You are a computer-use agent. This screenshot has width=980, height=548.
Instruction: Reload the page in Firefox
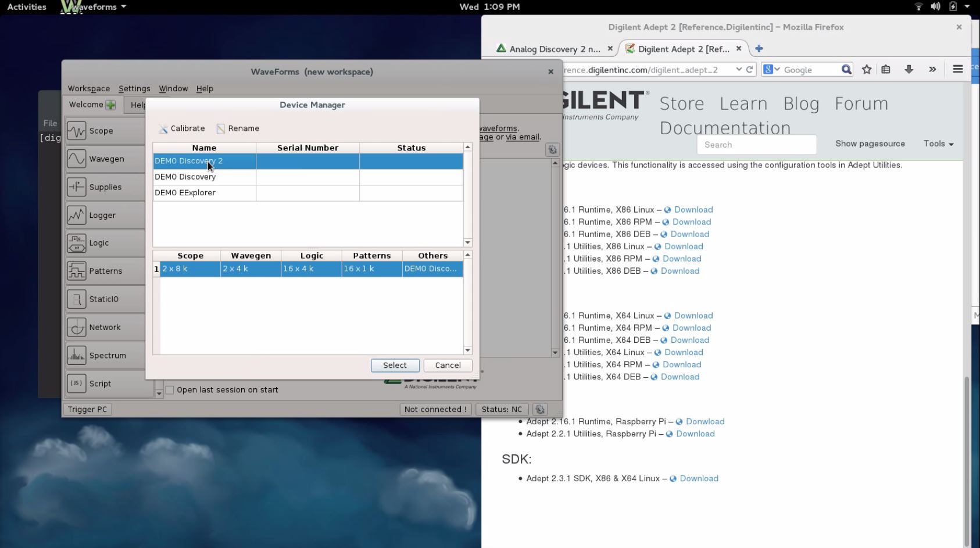pyautogui.click(x=750, y=69)
